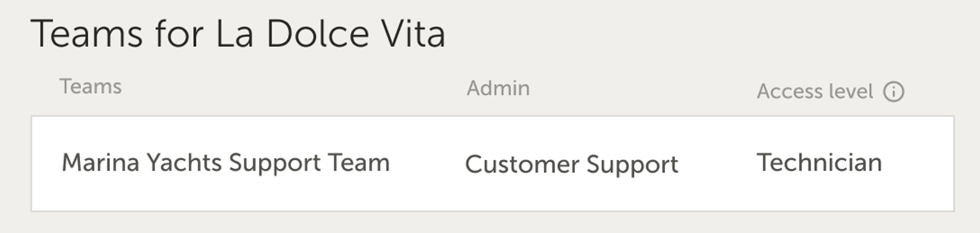Click the left padding of the team row
The height and width of the screenshot is (233, 980).
[x=46, y=163]
